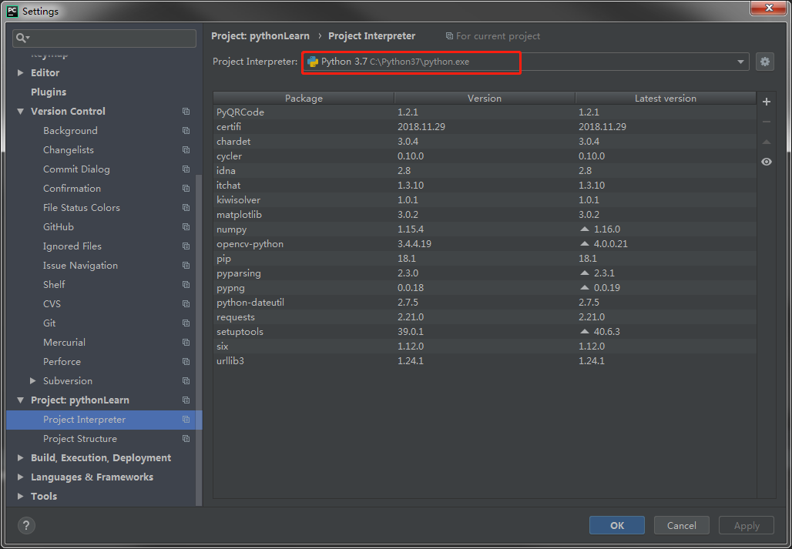This screenshot has height=549, width=792.
Task: Click in the settings search field
Action: tap(104, 38)
